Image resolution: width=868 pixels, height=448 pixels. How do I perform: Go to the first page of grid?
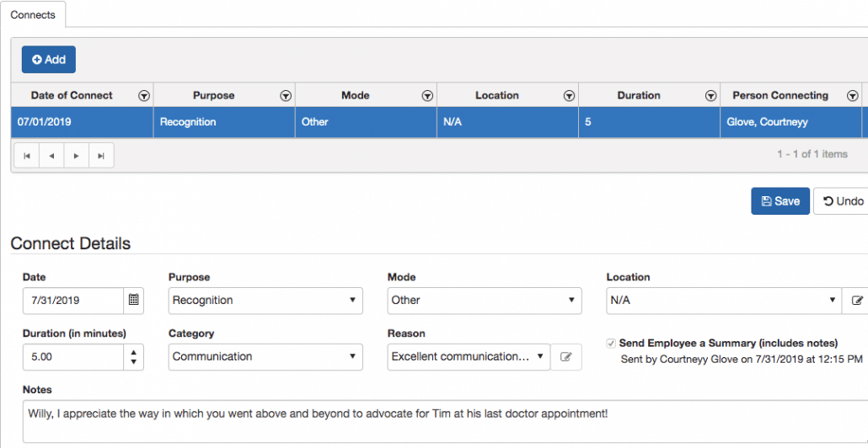(26, 156)
